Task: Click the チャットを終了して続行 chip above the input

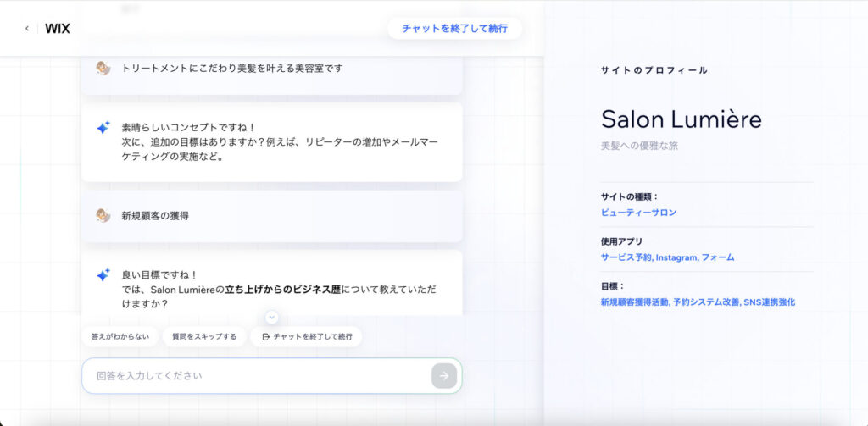Action: 306,336
